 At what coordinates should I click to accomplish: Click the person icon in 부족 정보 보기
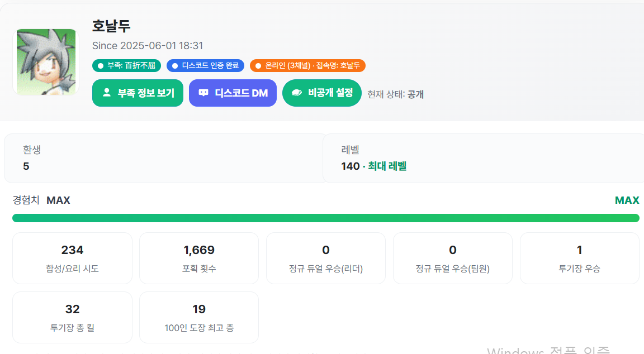point(107,93)
